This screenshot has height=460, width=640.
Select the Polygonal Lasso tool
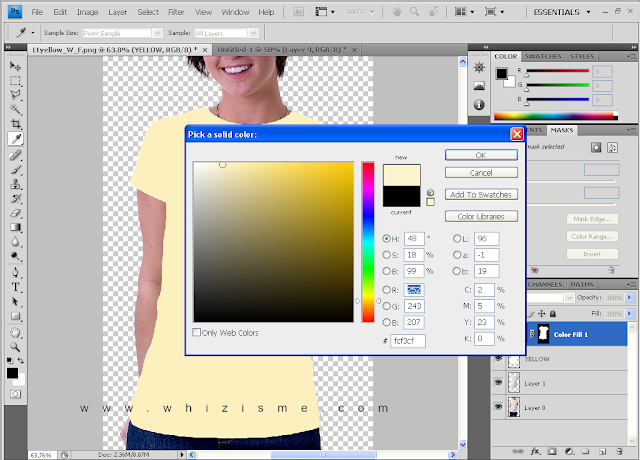[15, 95]
